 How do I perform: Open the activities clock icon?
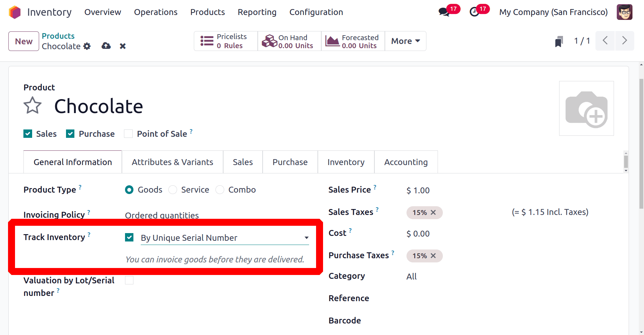[474, 12]
